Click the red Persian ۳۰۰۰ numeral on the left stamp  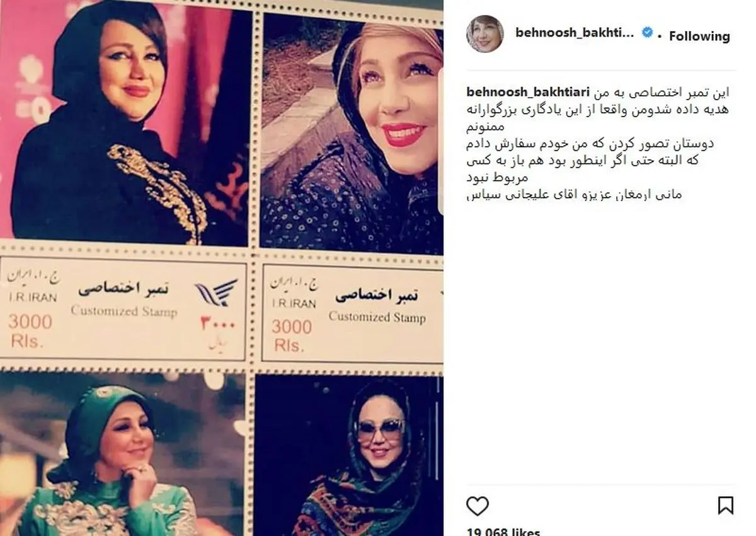[218, 326]
